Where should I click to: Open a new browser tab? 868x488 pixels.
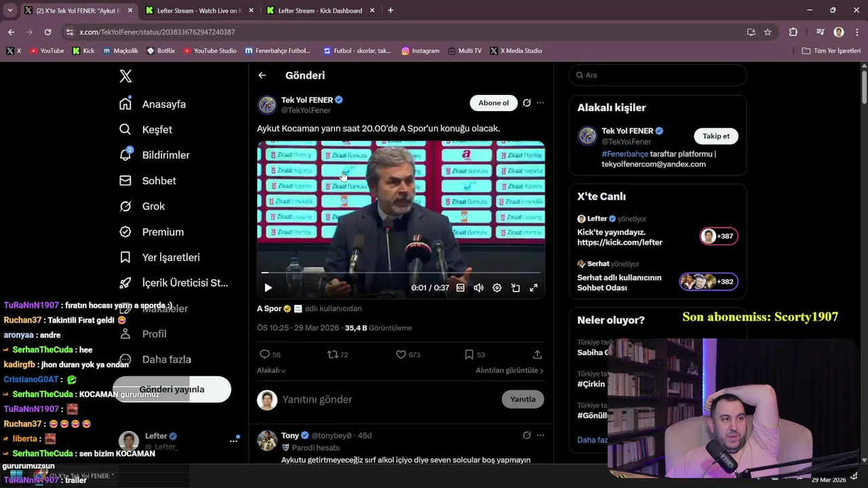tap(390, 11)
